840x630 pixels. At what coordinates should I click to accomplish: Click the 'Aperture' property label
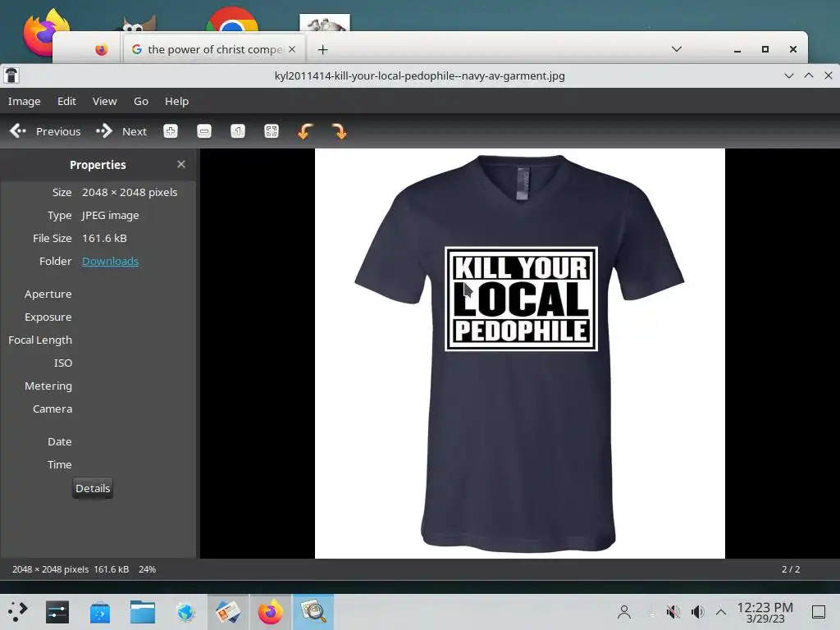(48, 294)
